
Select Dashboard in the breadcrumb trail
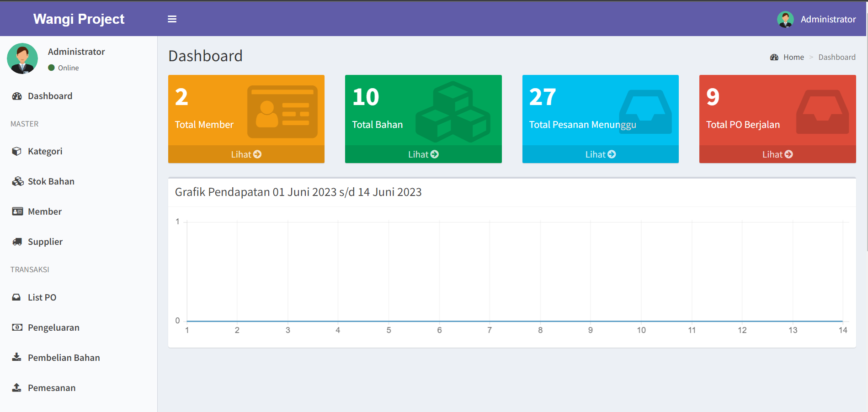[837, 57]
